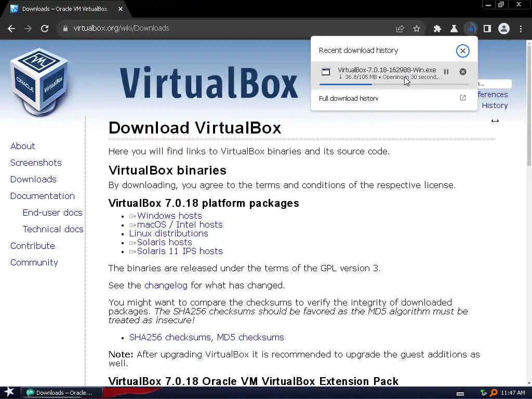Viewport: 532px width, 399px height.
Task: Click the network tray icon
Action: pyautogui.click(x=484, y=393)
